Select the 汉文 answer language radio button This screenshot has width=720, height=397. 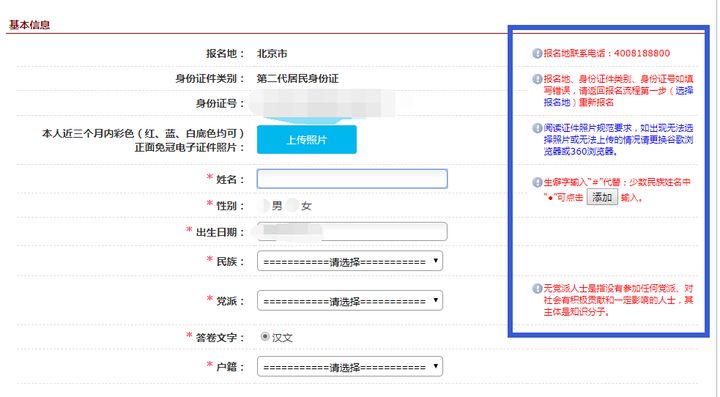[265, 337]
